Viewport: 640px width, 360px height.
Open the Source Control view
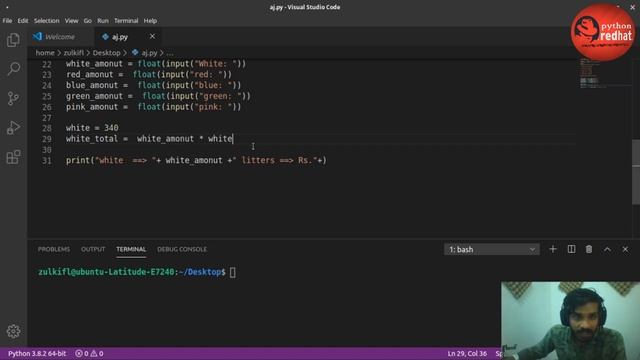[13, 98]
